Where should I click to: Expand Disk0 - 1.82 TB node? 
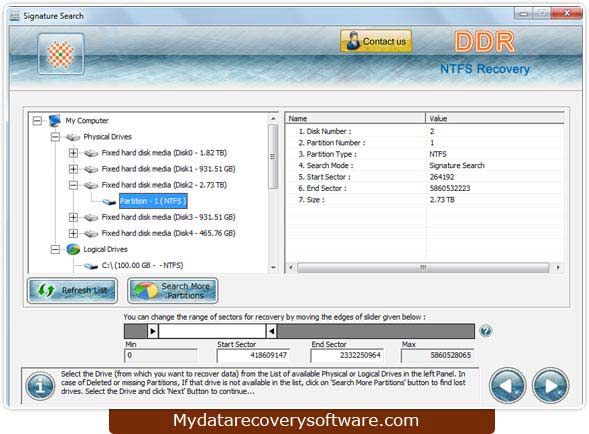(x=73, y=153)
